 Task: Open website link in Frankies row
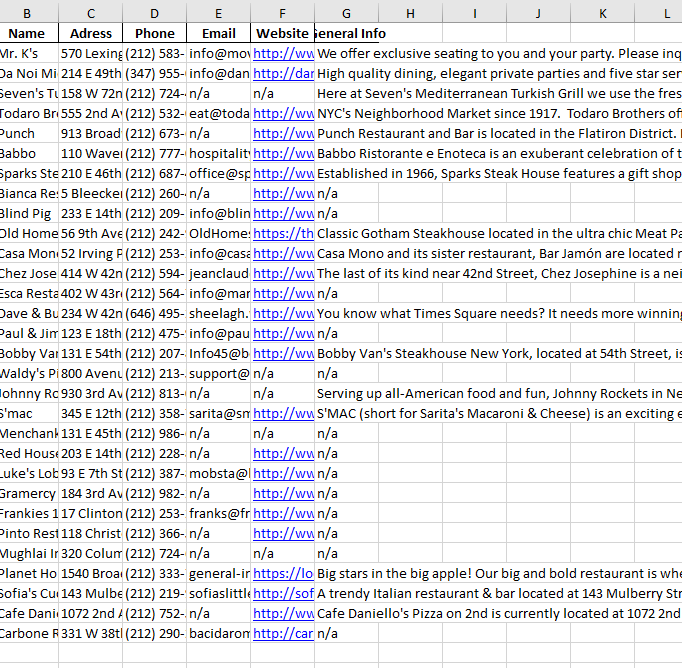(x=283, y=514)
